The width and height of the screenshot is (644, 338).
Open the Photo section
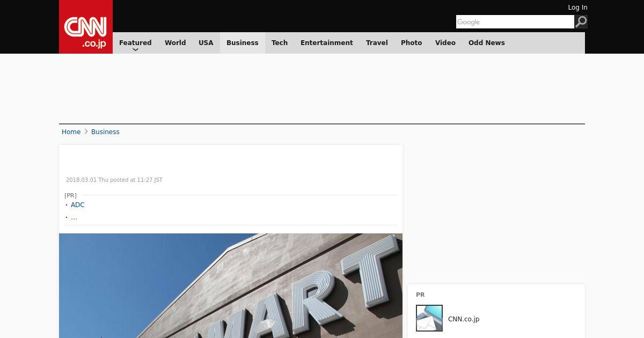pos(412,43)
